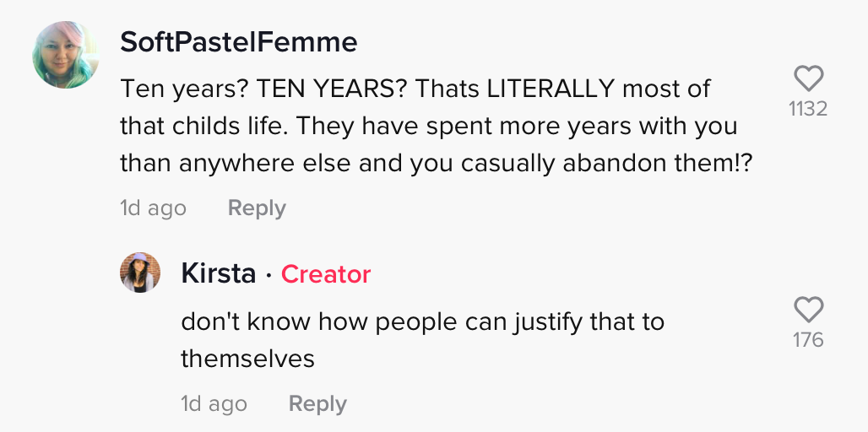Open Kirsta's profile avatar

(x=140, y=273)
